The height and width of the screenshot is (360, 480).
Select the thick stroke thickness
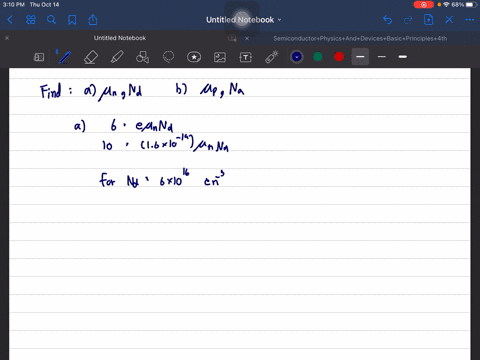(x=403, y=57)
